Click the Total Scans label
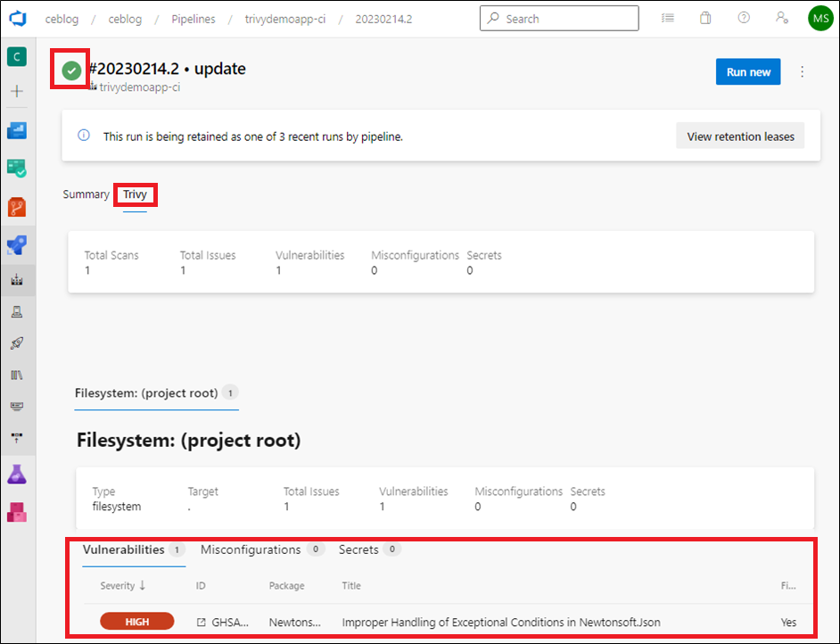Image resolution: width=840 pixels, height=644 pixels. pos(111,255)
